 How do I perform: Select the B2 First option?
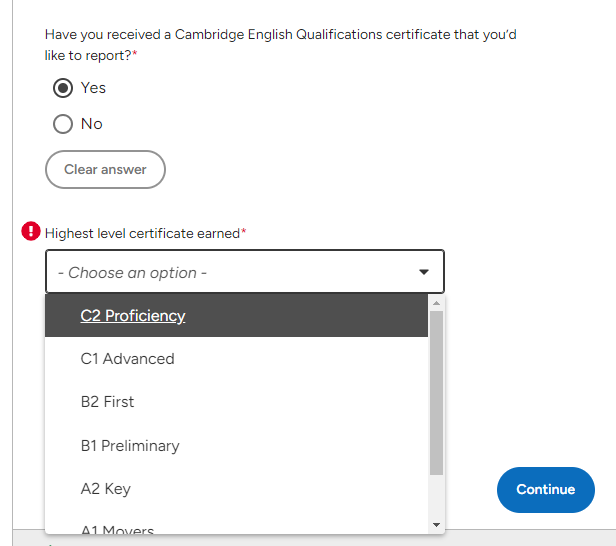tap(236, 402)
